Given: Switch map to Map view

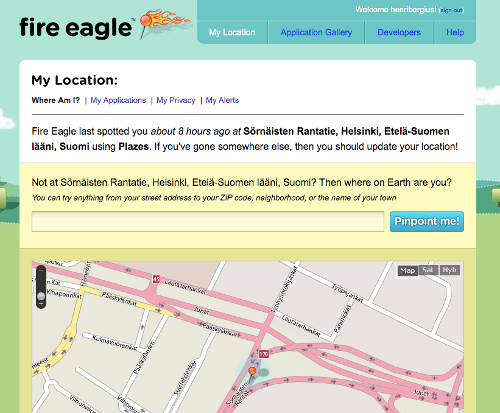Looking at the screenshot, I should click(408, 270).
